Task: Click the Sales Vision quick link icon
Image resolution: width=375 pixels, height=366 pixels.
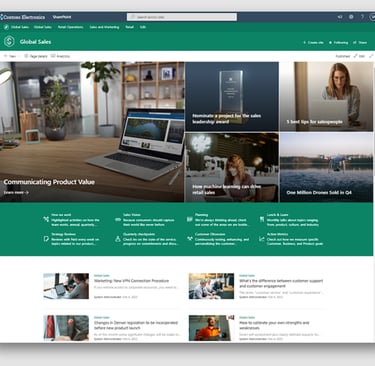Action: coord(118,220)
